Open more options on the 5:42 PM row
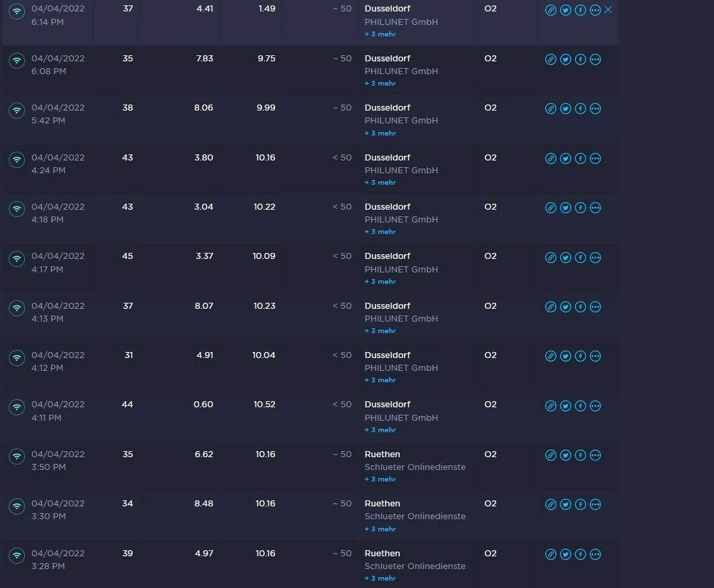This screenshot has width=714, height=588. click(595, 109)
